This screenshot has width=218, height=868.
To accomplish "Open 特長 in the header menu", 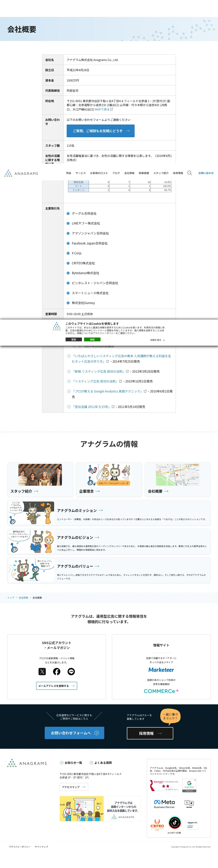I will pyautogui.click(x=69, y=173).
